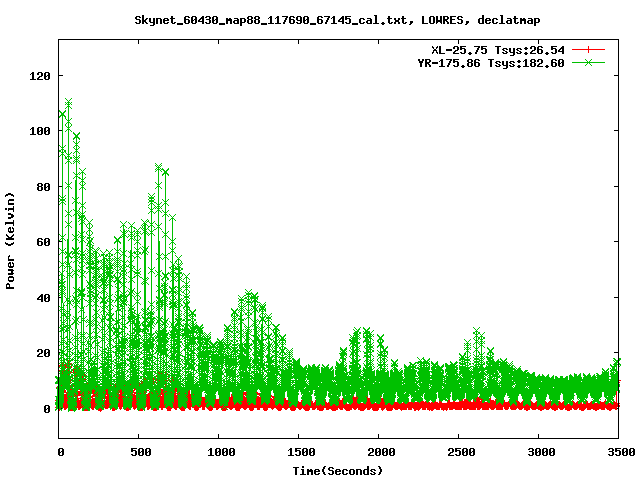Click x-axis tick label 0 at origin
Screen dimensions: 640x480
point(61,452)
